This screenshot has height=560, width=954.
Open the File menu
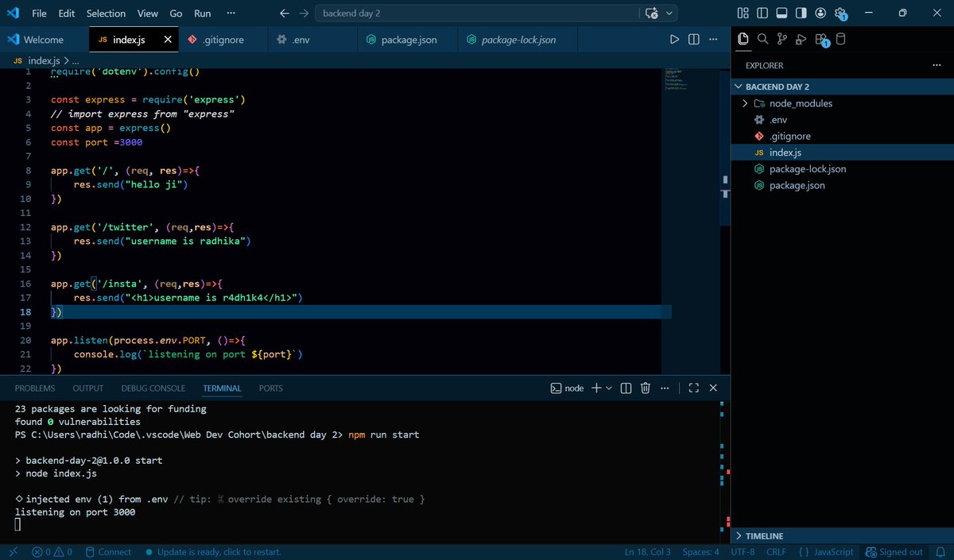click(39, 14)
